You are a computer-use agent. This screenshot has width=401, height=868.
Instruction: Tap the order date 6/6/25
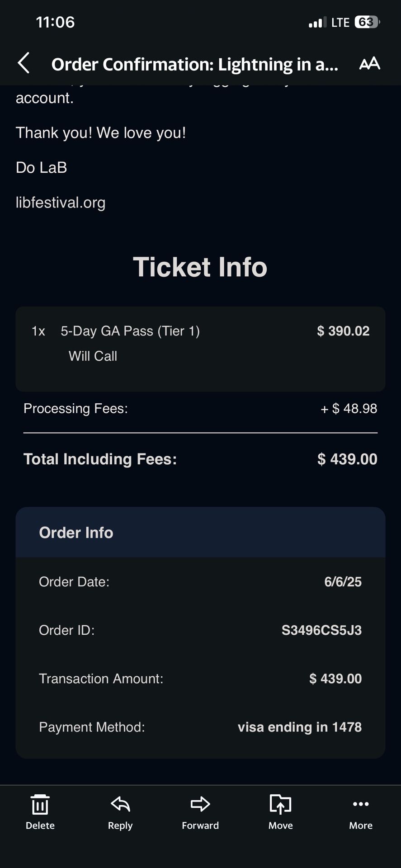343,582
